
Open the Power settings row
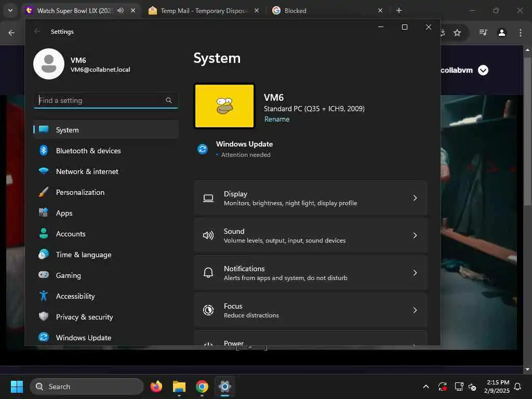point(311,338)
